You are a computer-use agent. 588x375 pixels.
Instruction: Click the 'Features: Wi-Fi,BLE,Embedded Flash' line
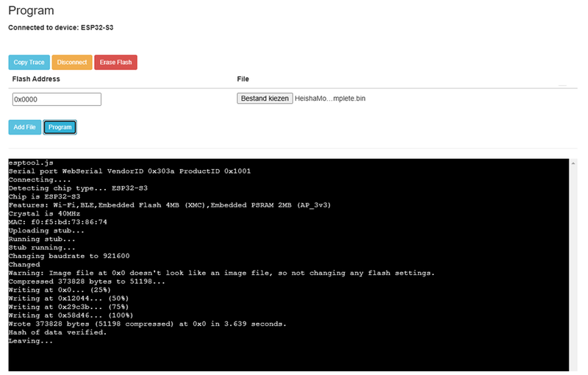click(170, 205)
